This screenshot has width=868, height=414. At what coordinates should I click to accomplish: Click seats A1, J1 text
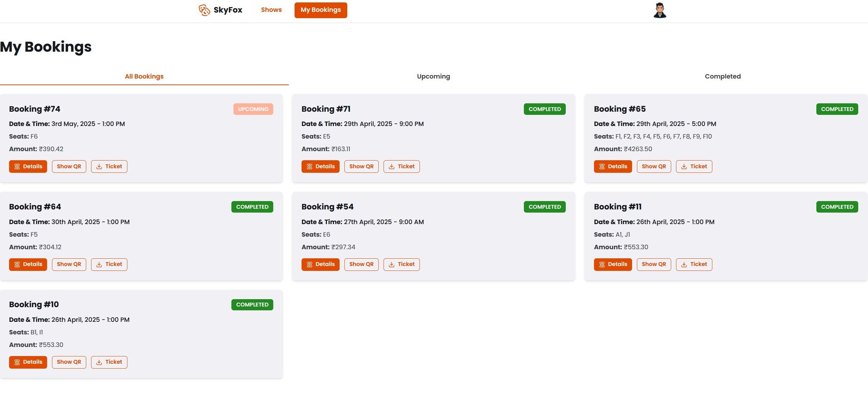pos(623,235)
